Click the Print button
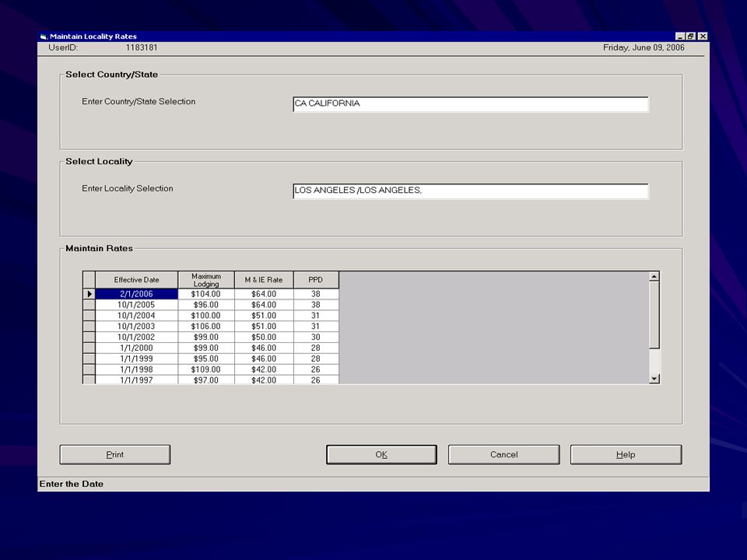The height and width of the screenshot is (560, 747). [x=115, y=454]
